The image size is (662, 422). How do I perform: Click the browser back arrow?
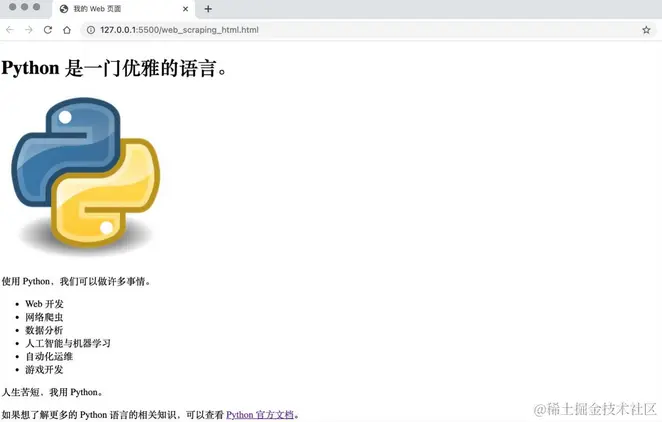click(x=10, y=30)
